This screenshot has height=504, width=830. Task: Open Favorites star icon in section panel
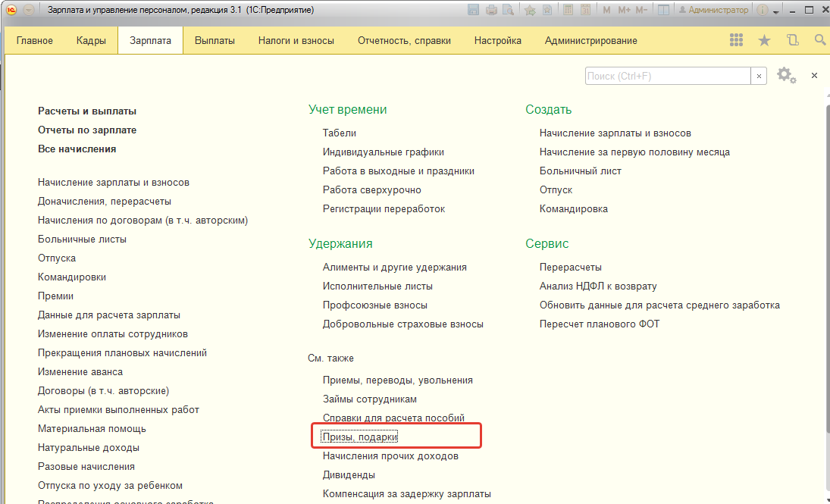pos(764,40)
